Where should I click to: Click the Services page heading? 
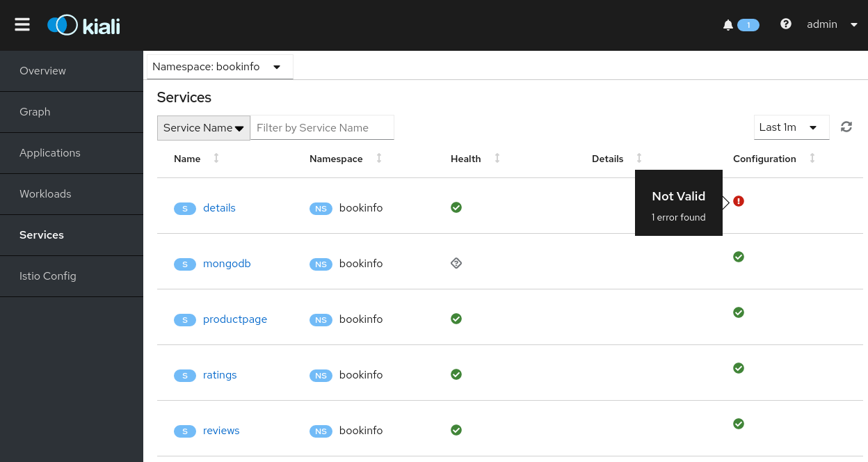184,97
